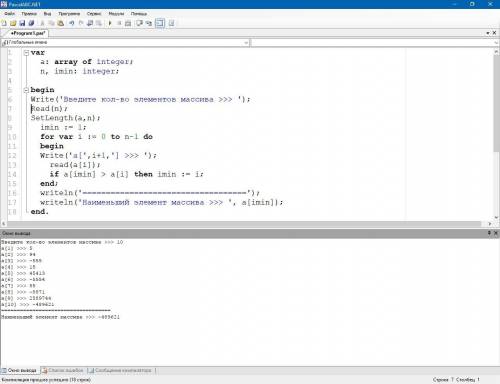Toggle the highlighted output window toolbar button
Viewport: 500px width, 384px height.
(160, 23)
